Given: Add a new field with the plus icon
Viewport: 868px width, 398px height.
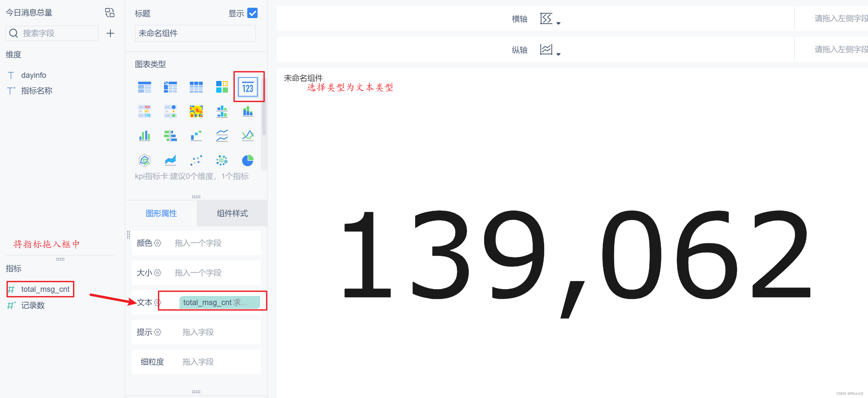Looking at the screenshot, I should coord(110,33).
